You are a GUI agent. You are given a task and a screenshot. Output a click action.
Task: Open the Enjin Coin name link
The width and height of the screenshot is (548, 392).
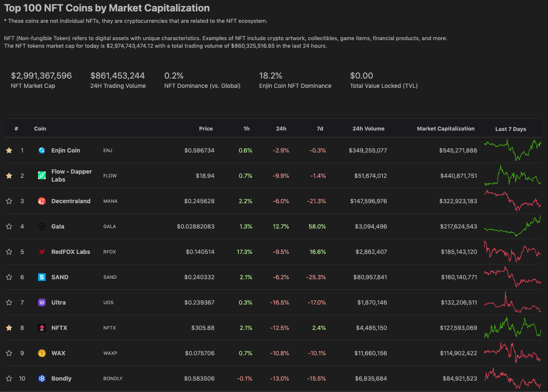[x=66, y=150]
